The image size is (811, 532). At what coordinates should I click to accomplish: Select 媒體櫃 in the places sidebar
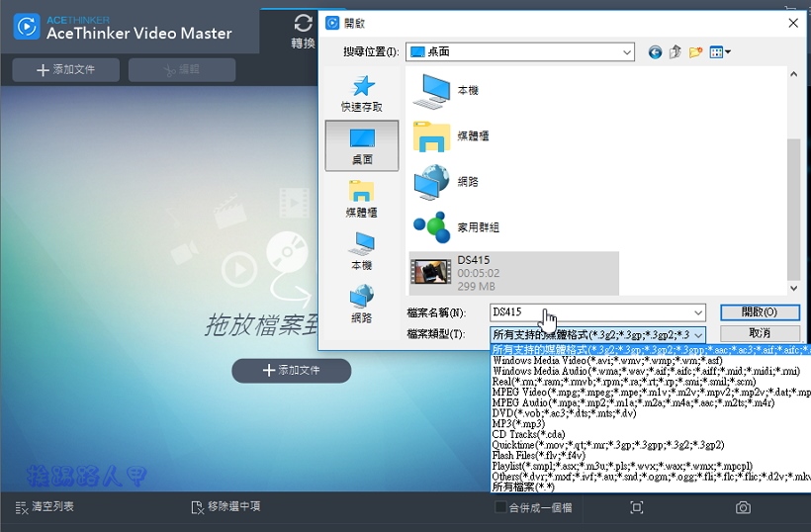click(x=362, y=199)
